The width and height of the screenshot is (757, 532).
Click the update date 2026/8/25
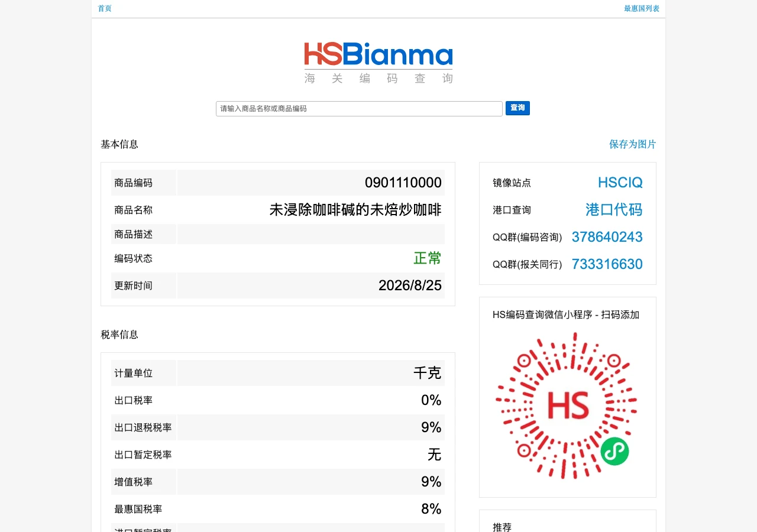click(x=410, y=286)
